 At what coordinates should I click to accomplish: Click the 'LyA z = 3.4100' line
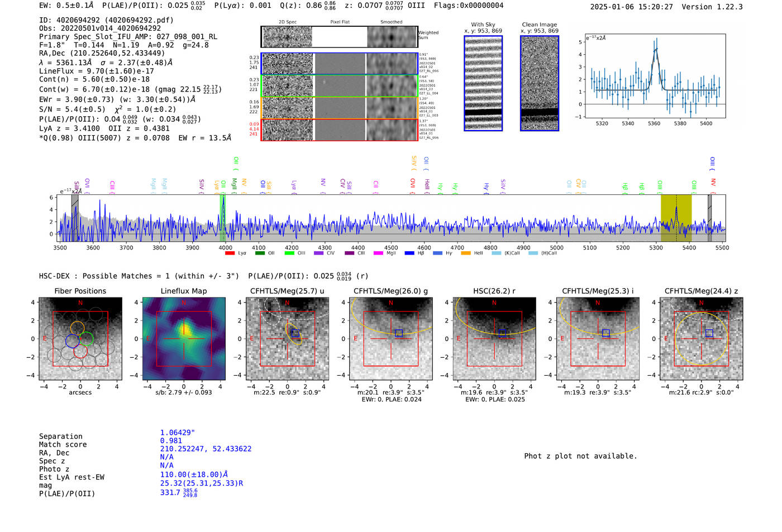click(70, 128)
